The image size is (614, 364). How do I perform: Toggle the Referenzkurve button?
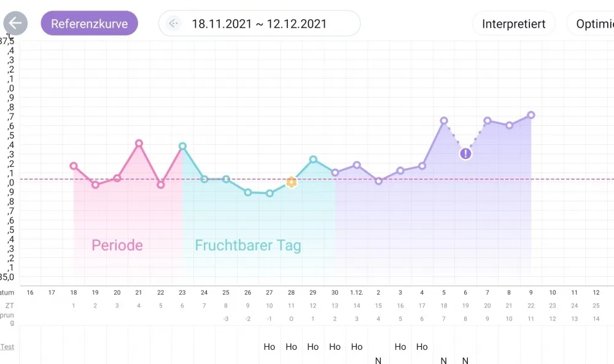[x=89, y=23]
